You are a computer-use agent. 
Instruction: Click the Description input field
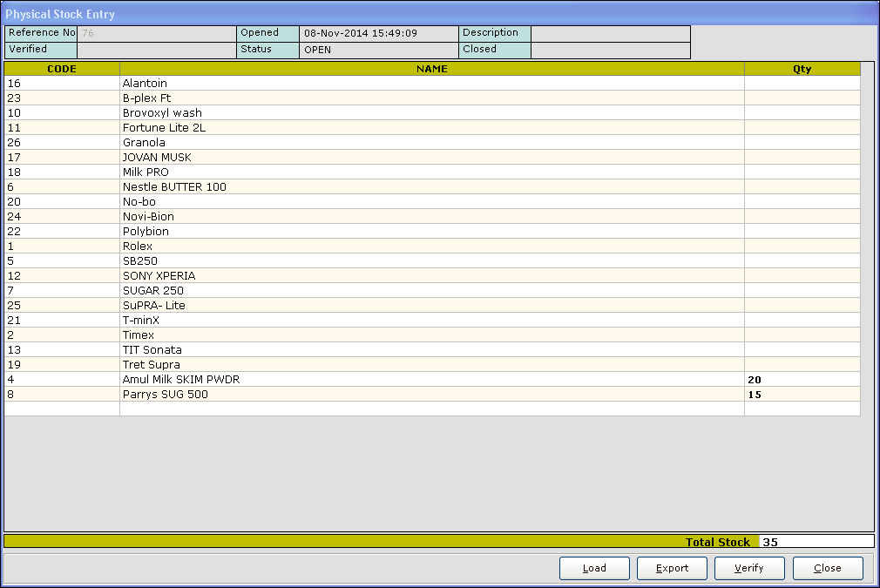pos(611,33)
